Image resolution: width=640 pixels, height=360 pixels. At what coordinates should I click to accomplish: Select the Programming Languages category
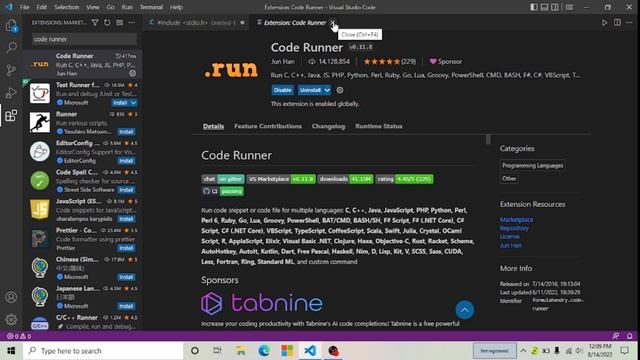click(x=533, y=165)
